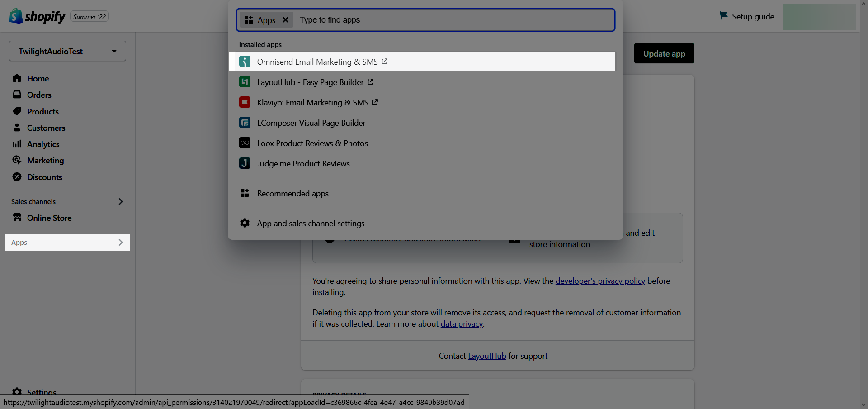
Task: Click the Marketing target icon
Action: [x=17, y=160]
